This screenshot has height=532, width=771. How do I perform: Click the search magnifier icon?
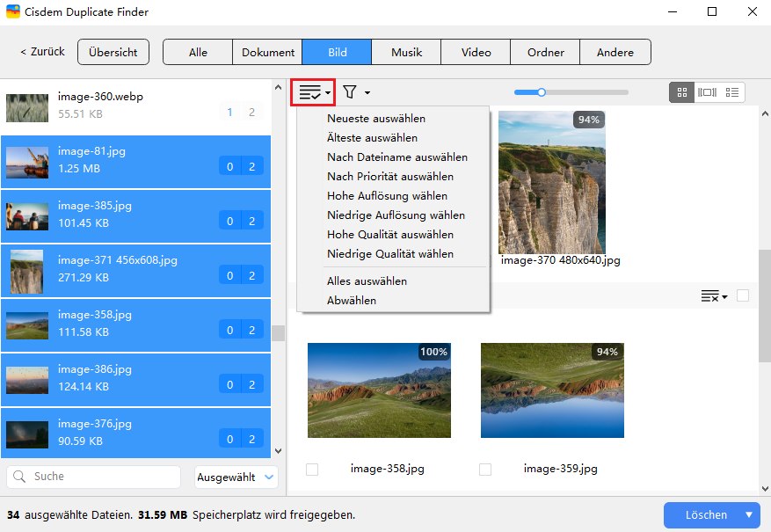(x=18, y=477)
